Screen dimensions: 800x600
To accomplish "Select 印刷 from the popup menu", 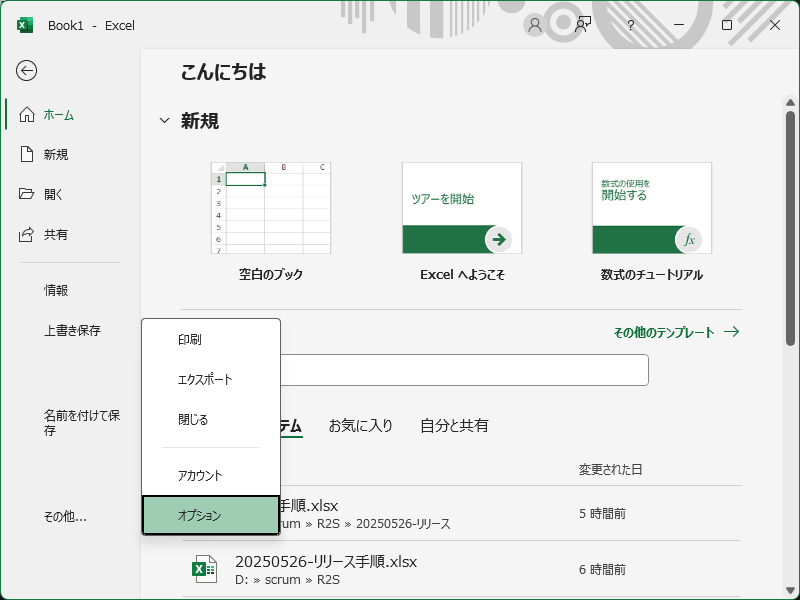I will pos(211,339).
